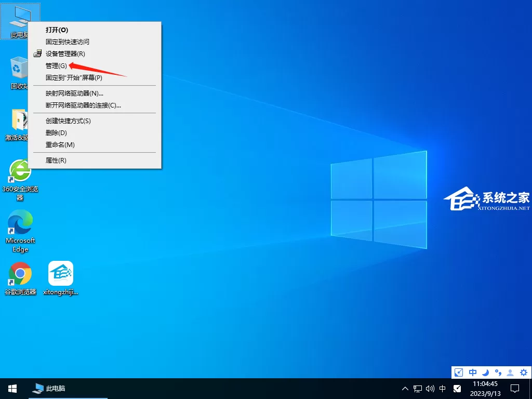
Task: Select the 谷歌浏览器 Chrome desktop icon
Action: (20, 278)
